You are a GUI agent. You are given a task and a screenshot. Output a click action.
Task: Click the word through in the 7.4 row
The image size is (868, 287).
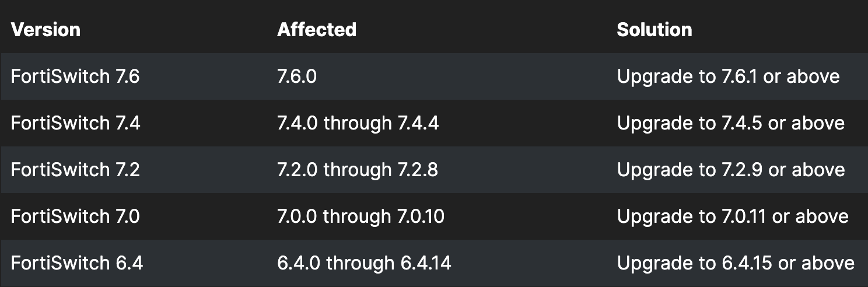click(358, 123)
